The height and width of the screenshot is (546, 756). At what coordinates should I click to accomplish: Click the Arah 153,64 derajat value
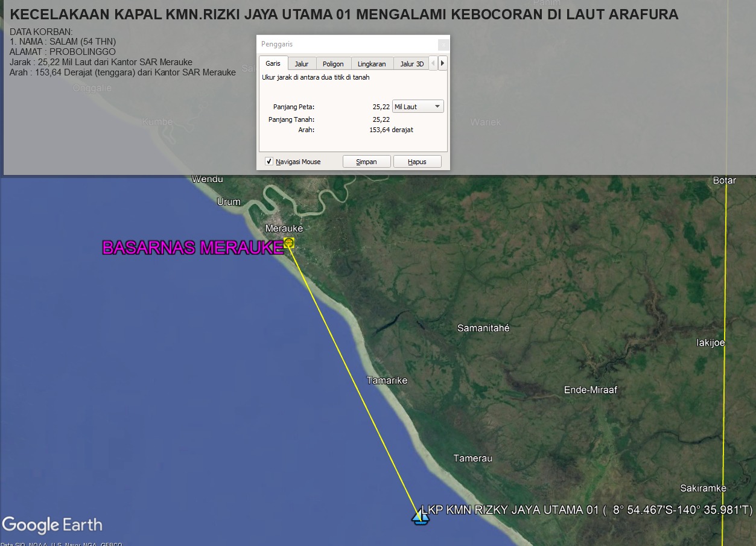391,130
